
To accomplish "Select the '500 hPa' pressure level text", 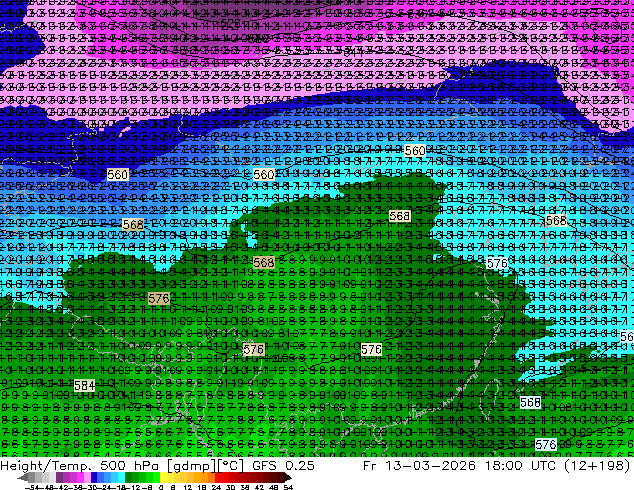I will click(x=128, y=466).
